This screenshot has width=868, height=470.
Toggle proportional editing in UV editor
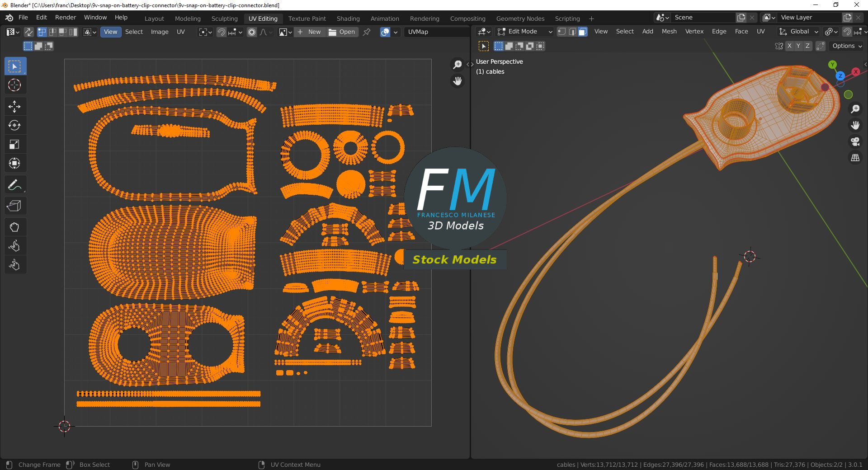pos(252,32)
